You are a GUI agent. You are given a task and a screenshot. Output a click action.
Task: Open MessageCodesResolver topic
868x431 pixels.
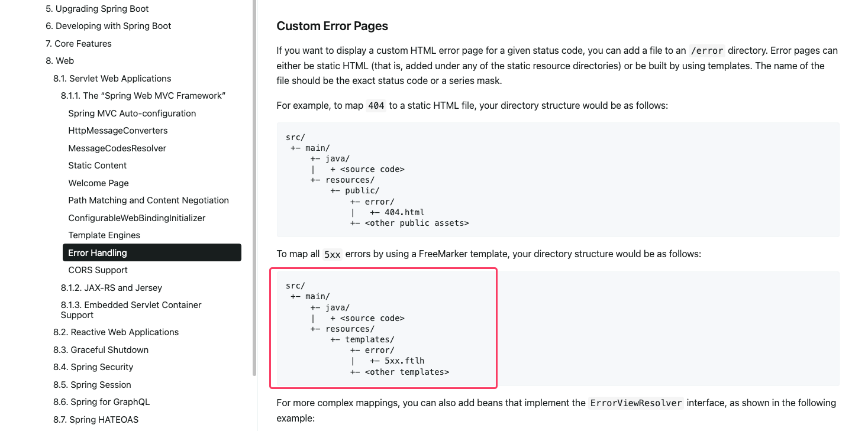pyautogui.click(x=117, y=148)
